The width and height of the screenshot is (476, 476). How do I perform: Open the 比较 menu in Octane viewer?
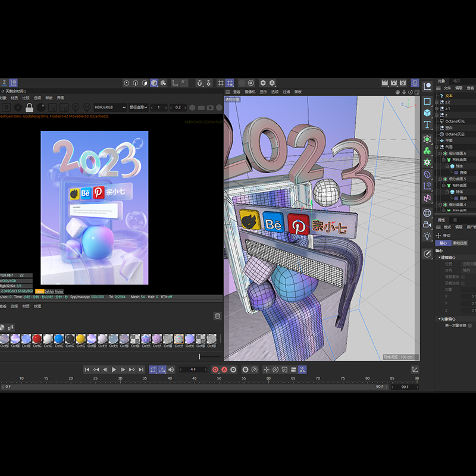(26, 98)
